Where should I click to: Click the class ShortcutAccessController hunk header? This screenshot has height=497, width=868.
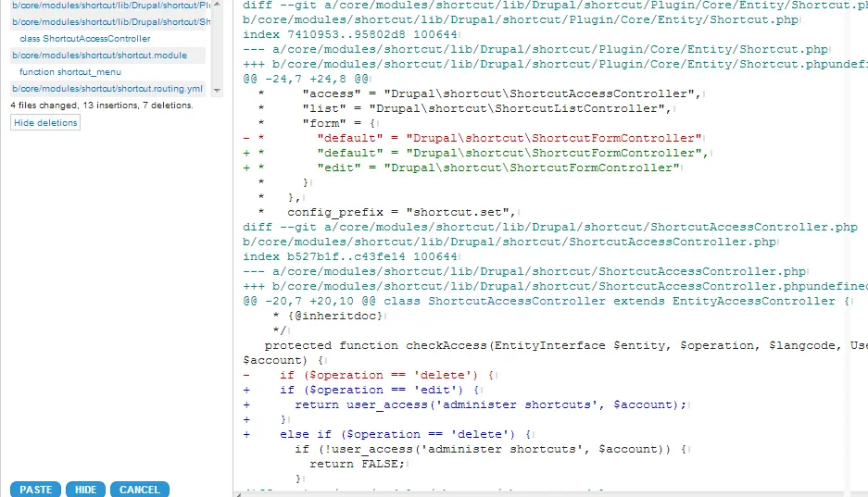tap(547, 302)
